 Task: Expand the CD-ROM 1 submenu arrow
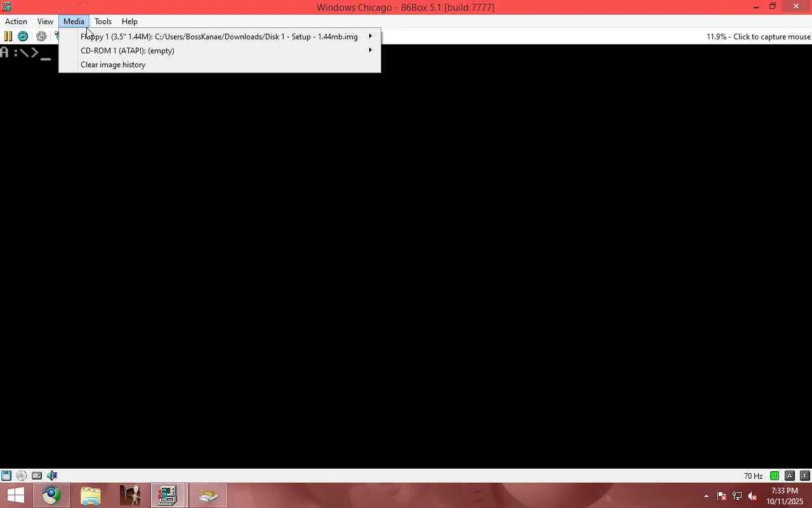pyautogui.click(x=370, y=50)
